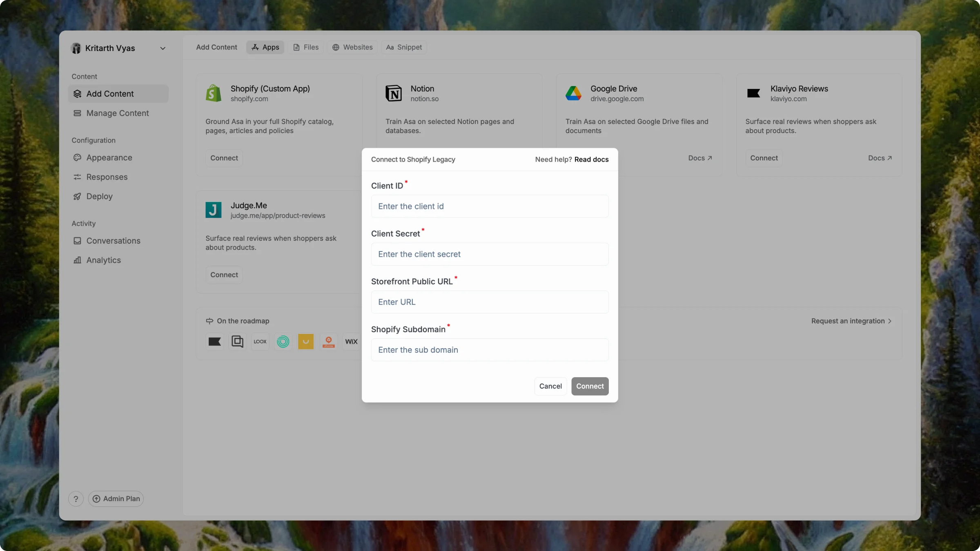Connect the Judge.Me integration
Viewport: 980px width, 551px height.
[x=224, y=275]
